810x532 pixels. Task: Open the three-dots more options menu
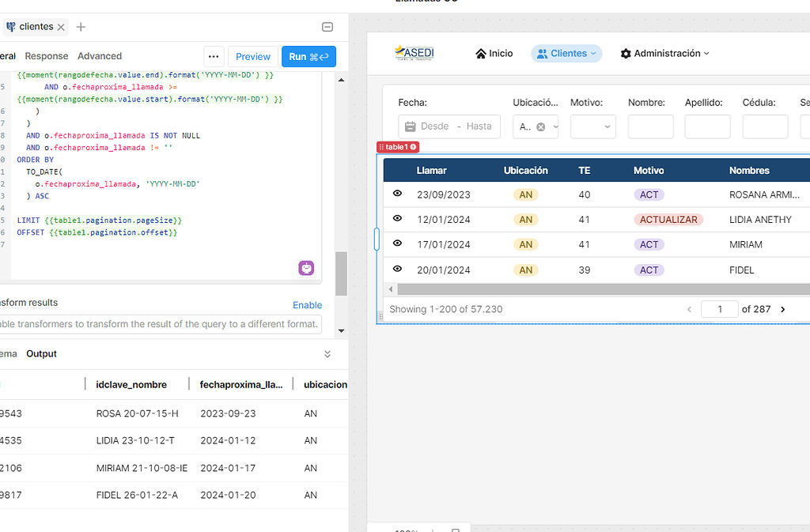point(214,57)
